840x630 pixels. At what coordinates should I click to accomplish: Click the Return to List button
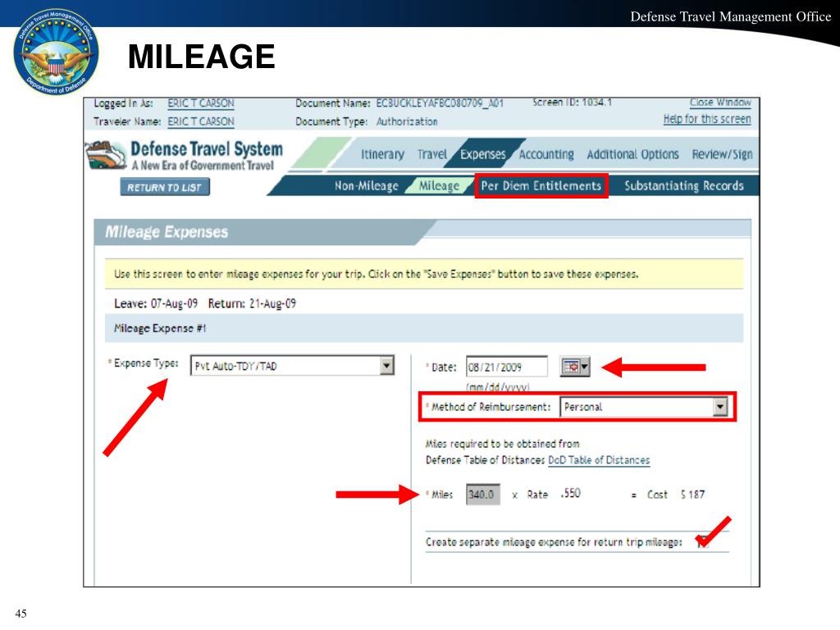(164, 188)
